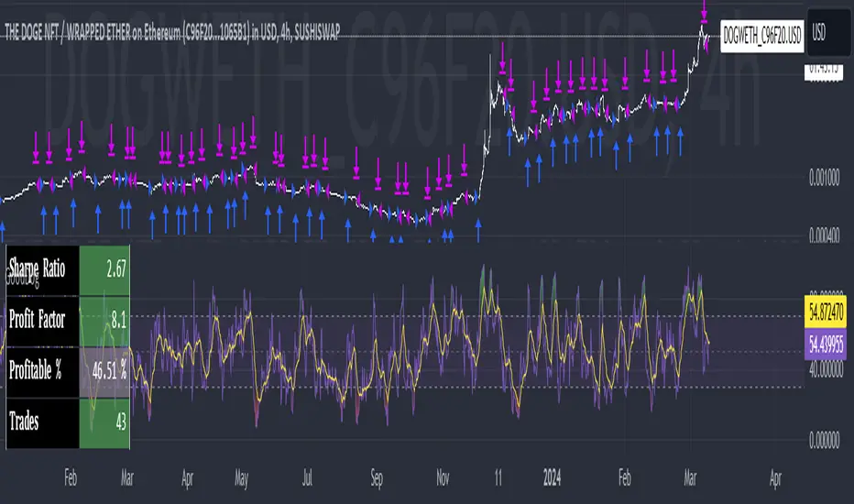The image size is (854, 504).
Task: Click the Sep label on the time axis
Action: [378, 478]
